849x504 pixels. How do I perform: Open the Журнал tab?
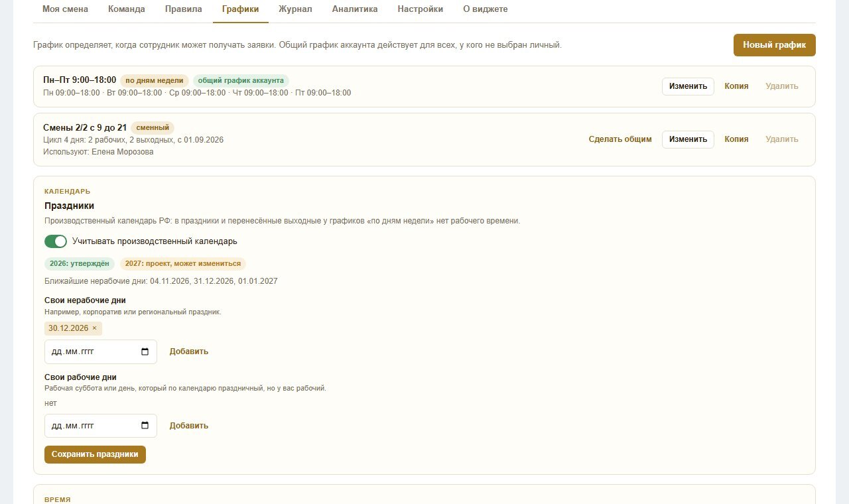pyautogui.click(x=295, y=9)
